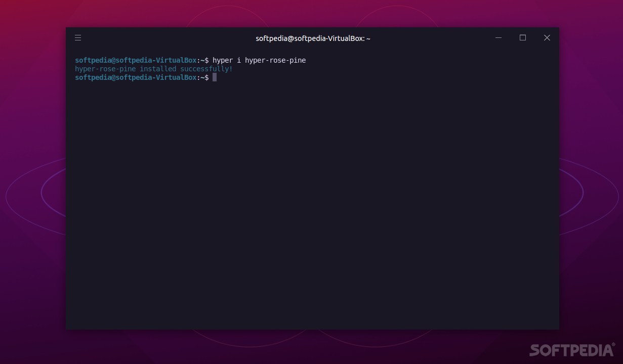
Task: Minimize the Hyper terminal window
Action: (499, 38)
